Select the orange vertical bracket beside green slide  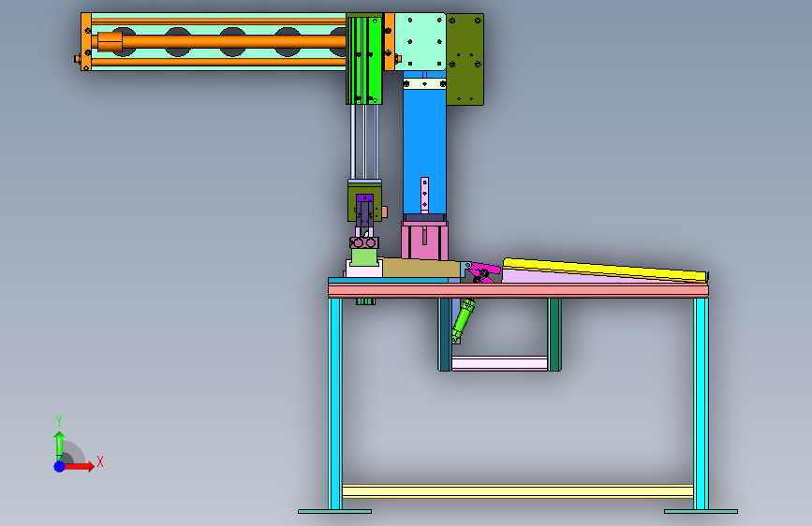[x=389, y=42]
